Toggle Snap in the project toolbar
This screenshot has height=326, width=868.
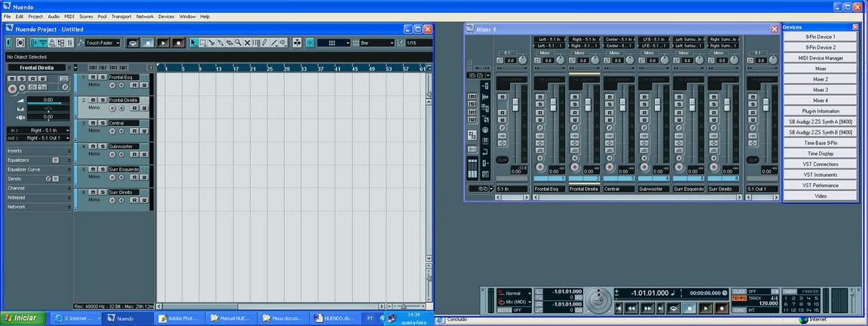pos(310,43)
